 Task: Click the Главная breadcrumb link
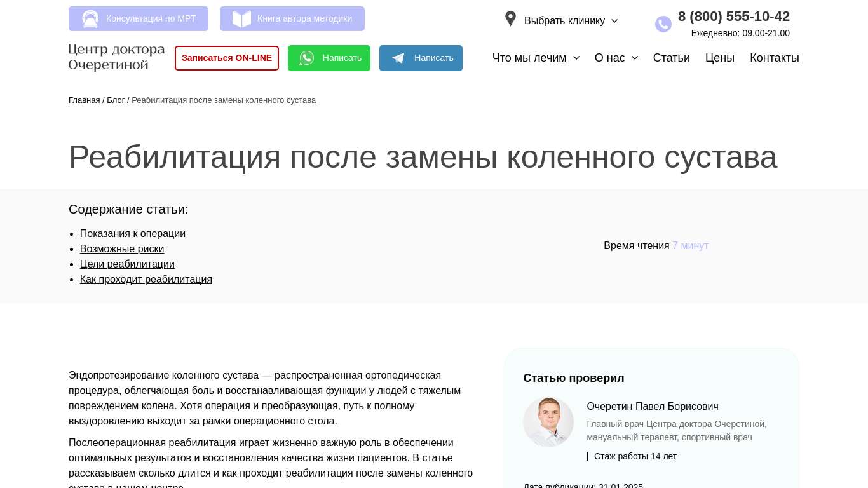84,100
